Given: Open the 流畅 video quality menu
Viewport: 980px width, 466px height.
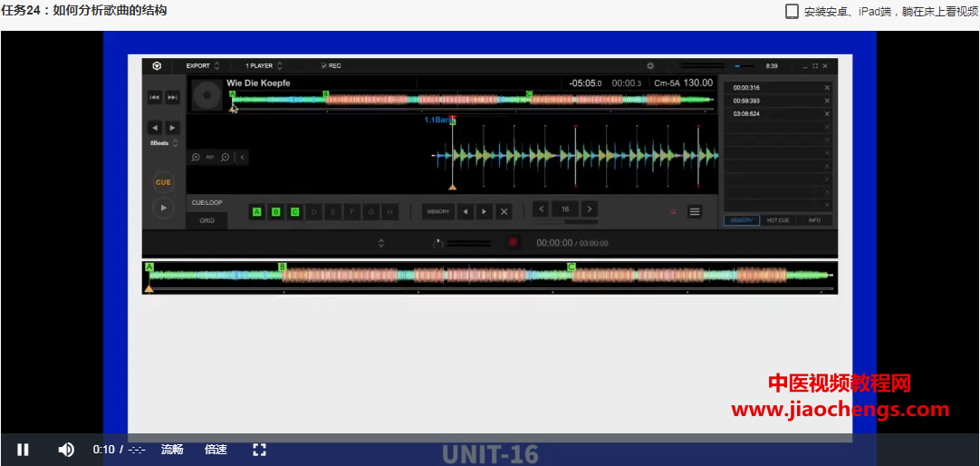Looking at the screenshot, I should pyautogui.click(x=172, y=449).
